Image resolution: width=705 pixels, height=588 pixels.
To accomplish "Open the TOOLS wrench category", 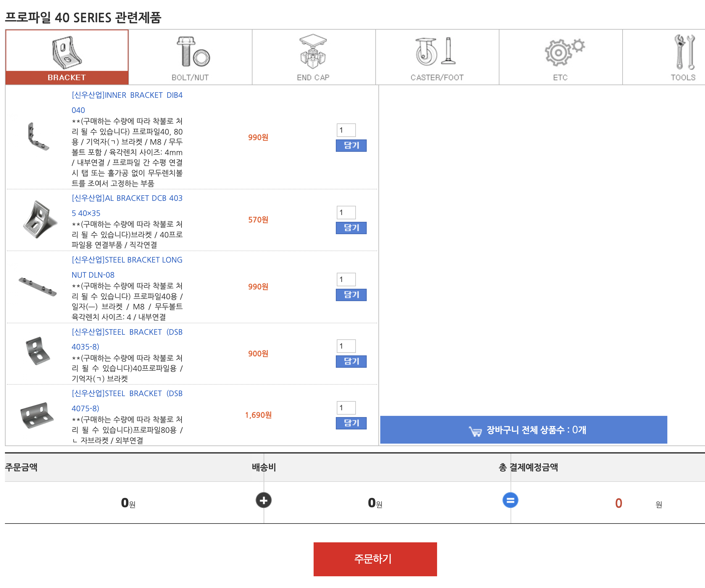I will (x=683, y=57).
